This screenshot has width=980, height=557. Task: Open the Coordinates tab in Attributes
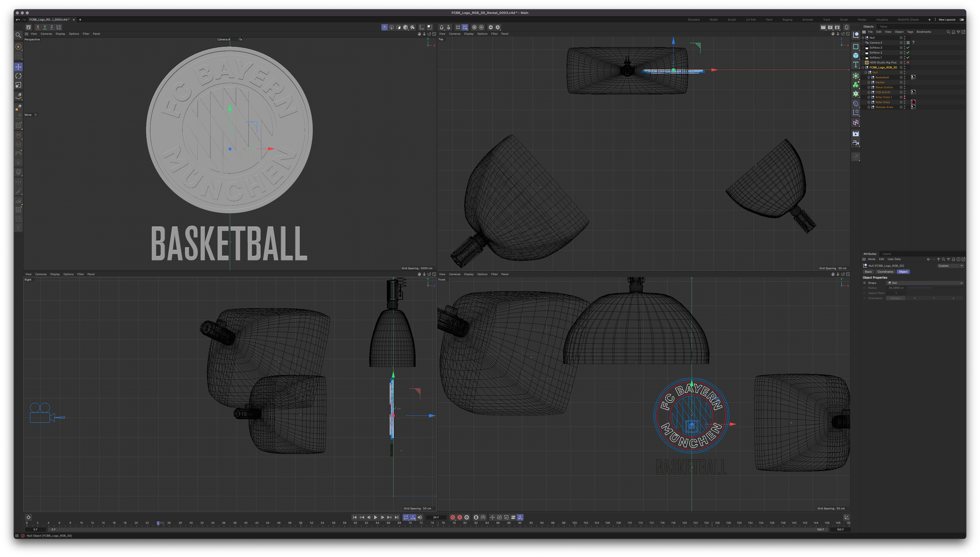click(x=885, y=272)
